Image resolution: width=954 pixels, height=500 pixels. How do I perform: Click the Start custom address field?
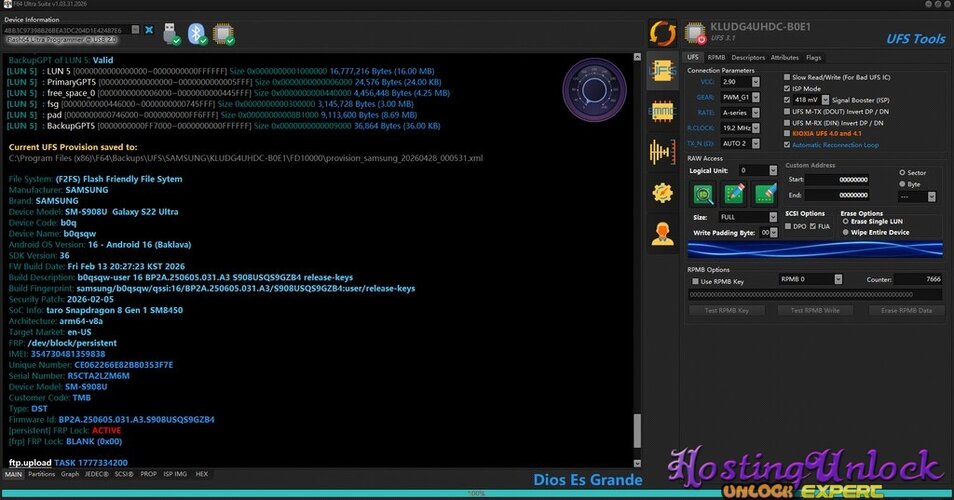[838, 179]
